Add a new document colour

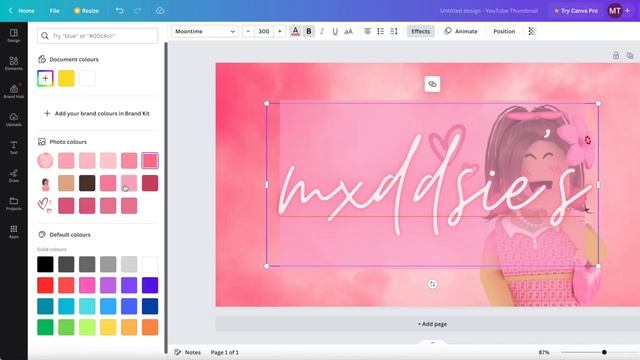click(x=45, y=78)
